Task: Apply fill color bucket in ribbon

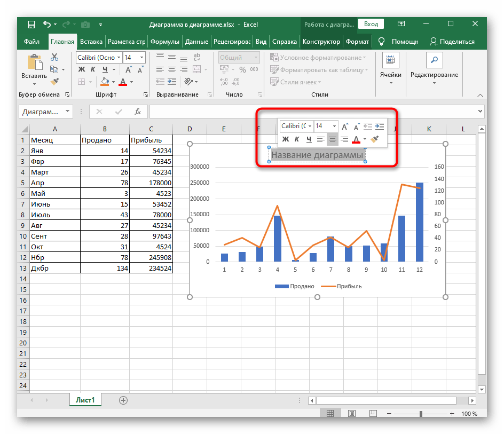Action: click(x=105, y=82)
